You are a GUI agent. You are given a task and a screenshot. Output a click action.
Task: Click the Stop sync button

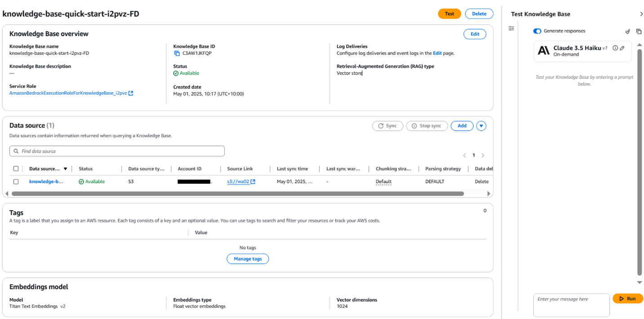coord(427,126)
